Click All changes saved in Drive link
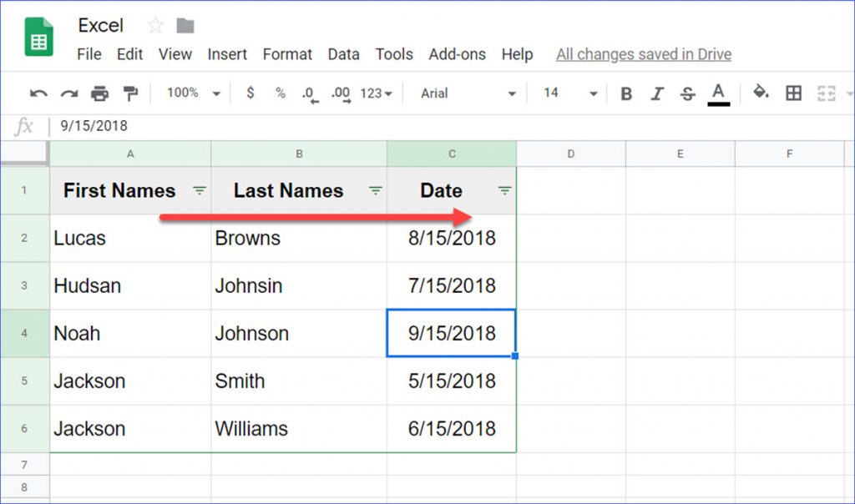 coord(643,54)
